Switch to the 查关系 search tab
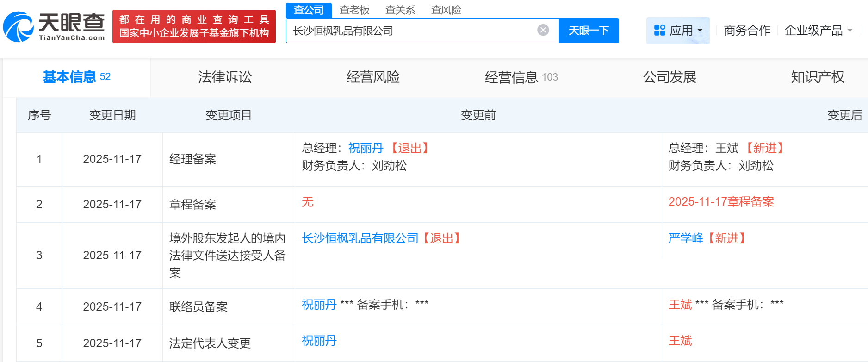The image size is (868, 362). point(400,10)
